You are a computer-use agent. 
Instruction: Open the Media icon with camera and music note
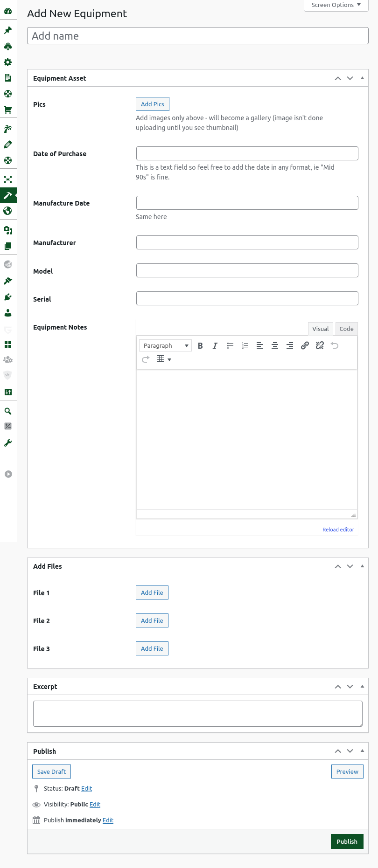8,230
